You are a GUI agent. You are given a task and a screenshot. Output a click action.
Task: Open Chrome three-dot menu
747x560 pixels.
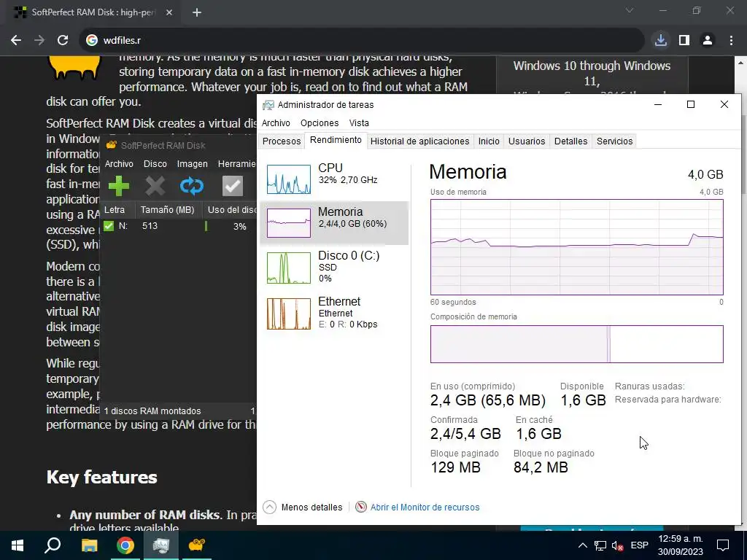point(731,41)
